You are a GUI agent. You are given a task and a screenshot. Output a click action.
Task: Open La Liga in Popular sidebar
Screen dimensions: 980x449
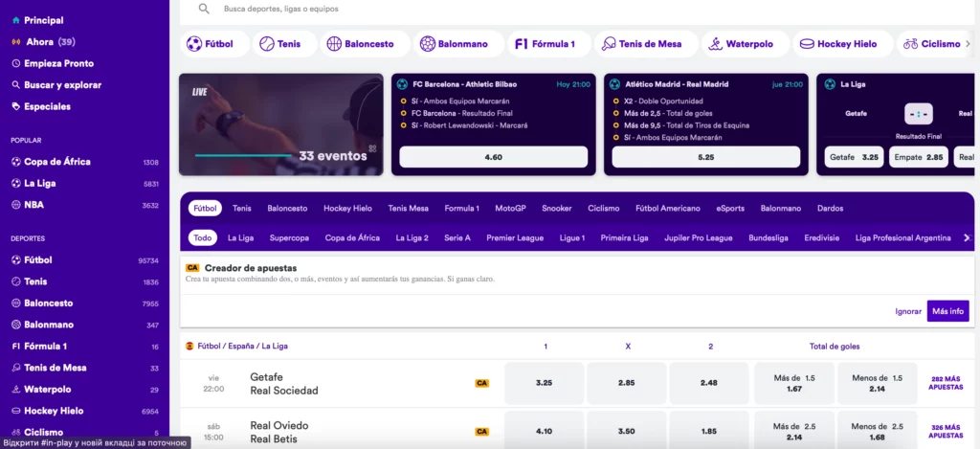coord(40,183)
